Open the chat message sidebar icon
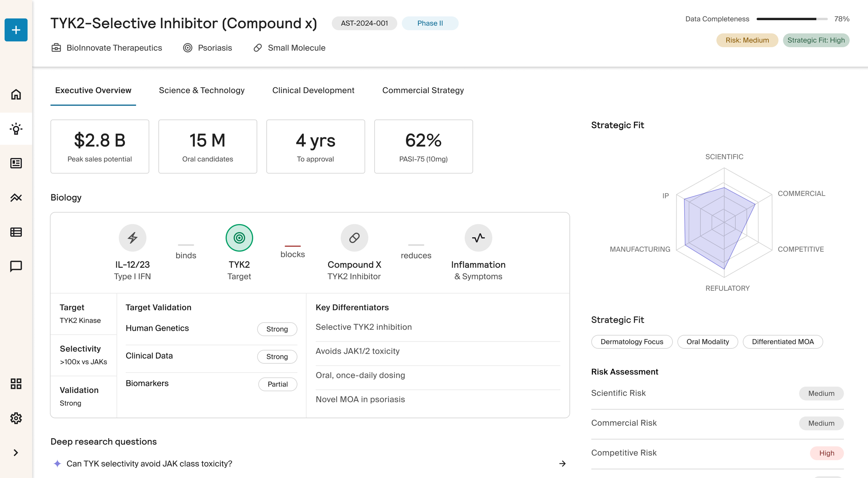Viewport: 868px width, 478px height. [x=16, y=266]
